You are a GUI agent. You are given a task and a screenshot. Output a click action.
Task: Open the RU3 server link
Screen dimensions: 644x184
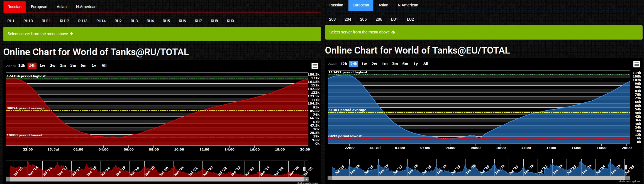point(134,21)
